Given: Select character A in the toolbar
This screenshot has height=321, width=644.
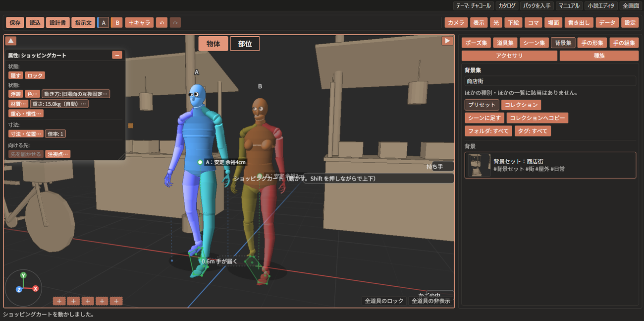Looking at the screenshot, I should [x=104, y=23].
